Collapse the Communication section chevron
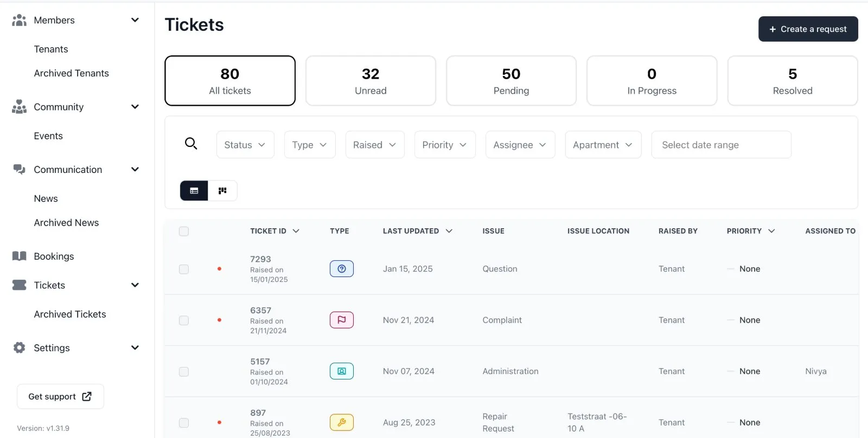868x438 pixels. tap(135, 170)
